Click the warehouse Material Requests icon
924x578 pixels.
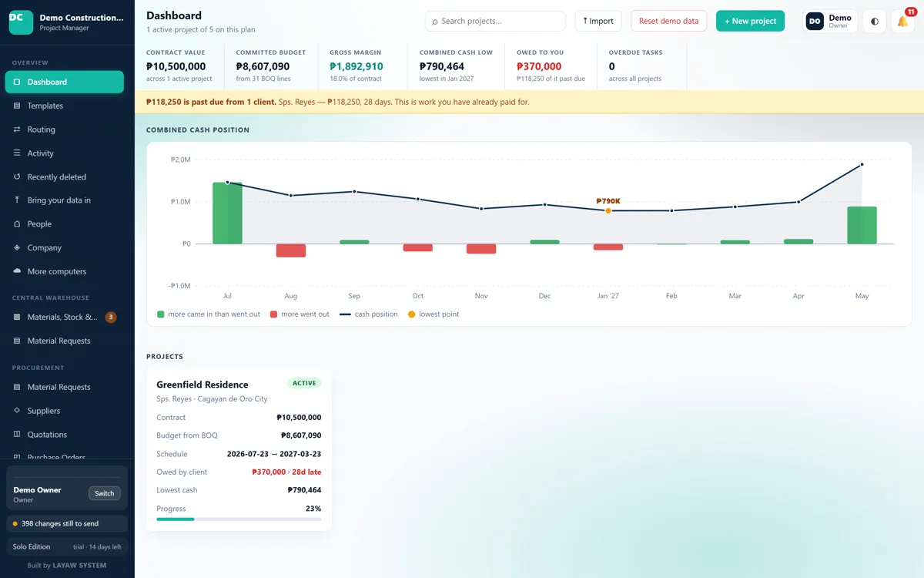point(17,341)
